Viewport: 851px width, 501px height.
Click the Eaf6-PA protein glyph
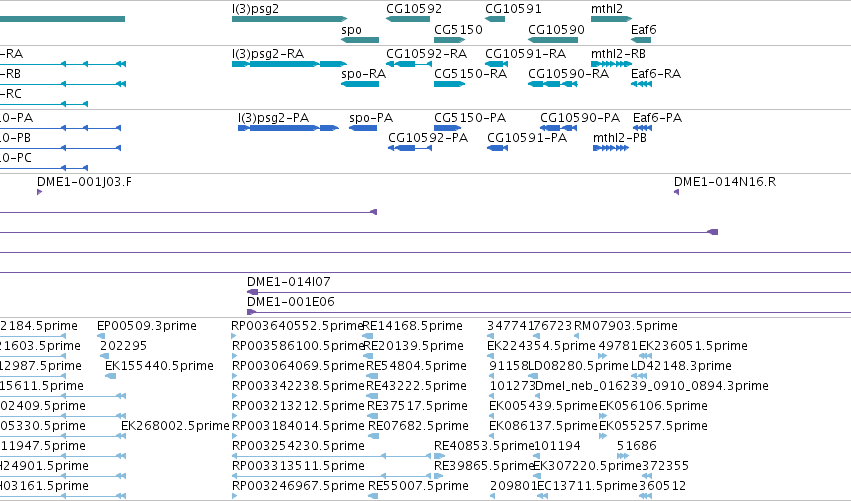[x=642, y=128]
